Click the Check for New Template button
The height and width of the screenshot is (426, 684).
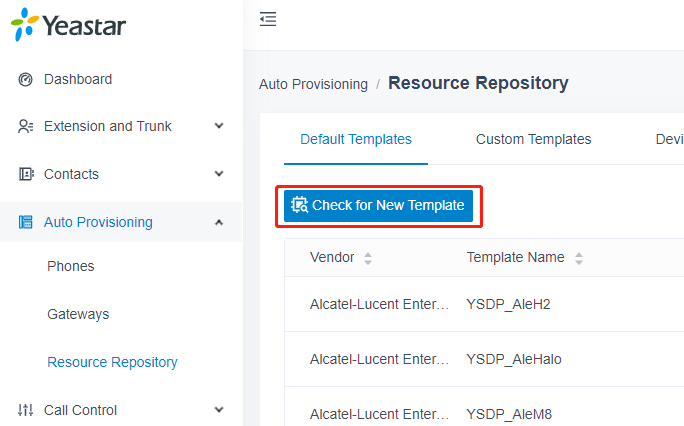coord(378,205)
